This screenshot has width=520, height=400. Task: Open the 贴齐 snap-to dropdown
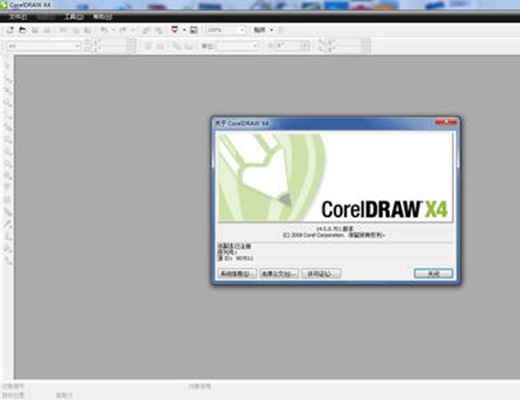pos(272,30)
